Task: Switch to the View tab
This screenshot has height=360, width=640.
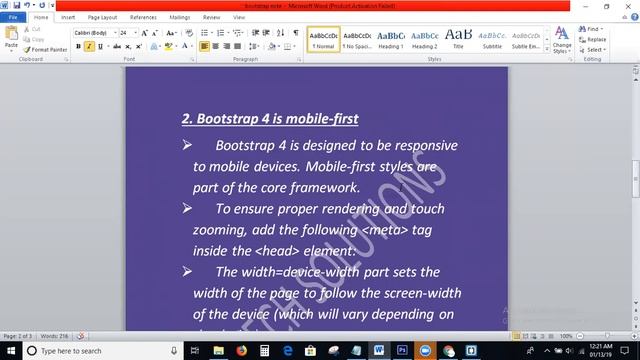Action: click(x=239, y=17)
